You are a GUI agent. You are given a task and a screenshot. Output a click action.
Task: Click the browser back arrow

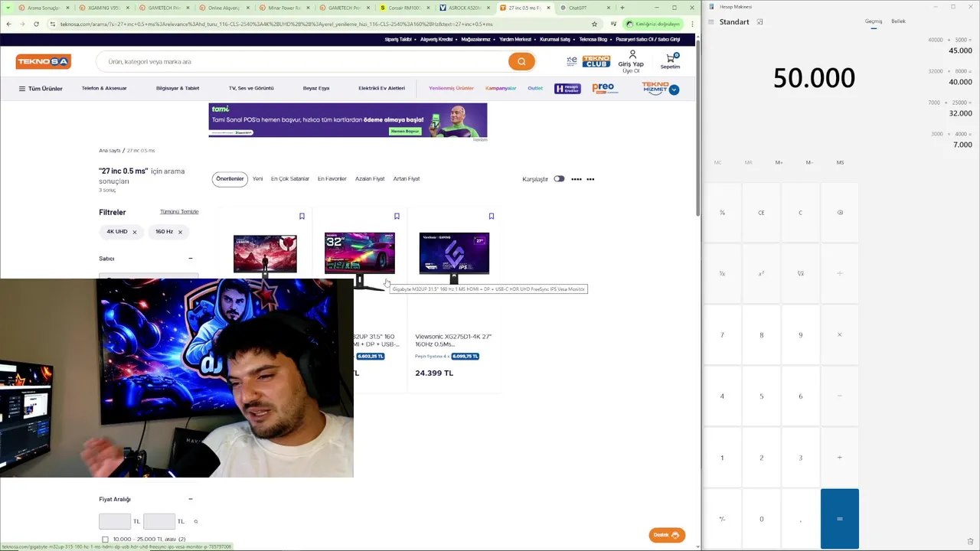tap(8, 24)
